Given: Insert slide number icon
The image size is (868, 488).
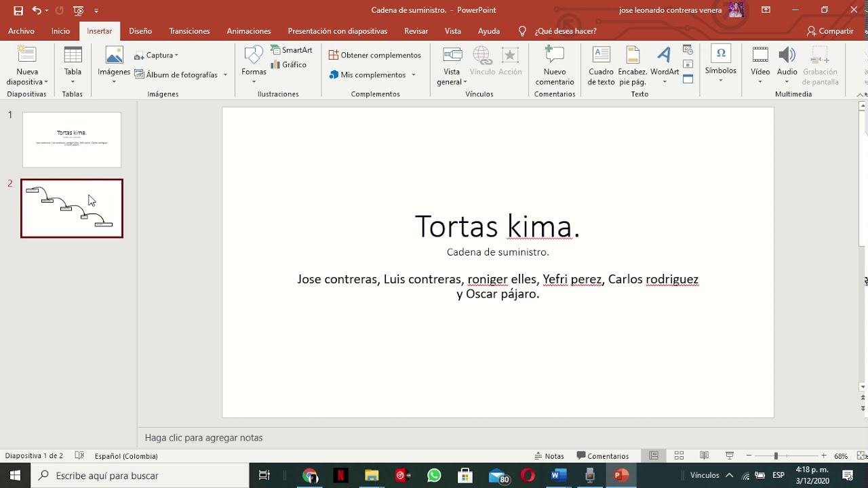Looking at the screenshot, I should (688, 64).
